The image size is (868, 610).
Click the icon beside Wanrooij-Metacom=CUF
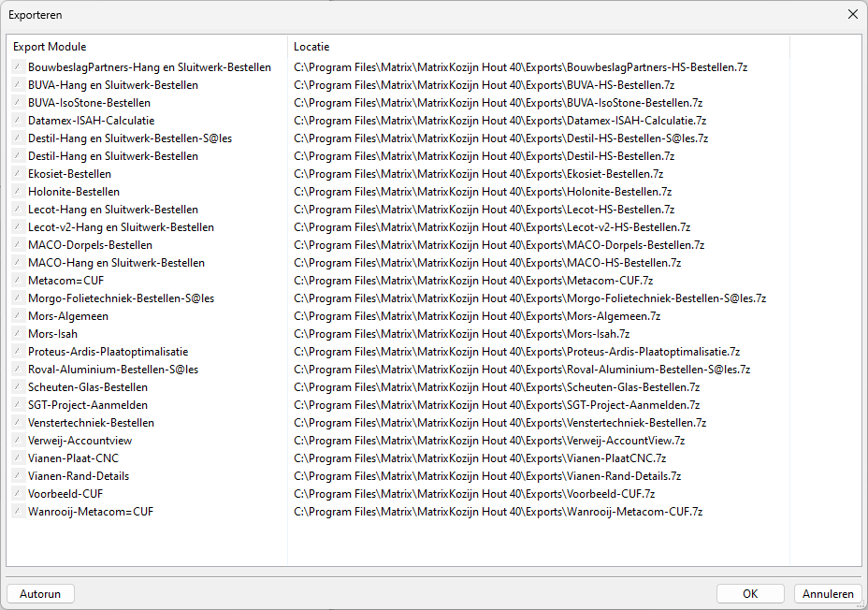click(x=19, y=512)
